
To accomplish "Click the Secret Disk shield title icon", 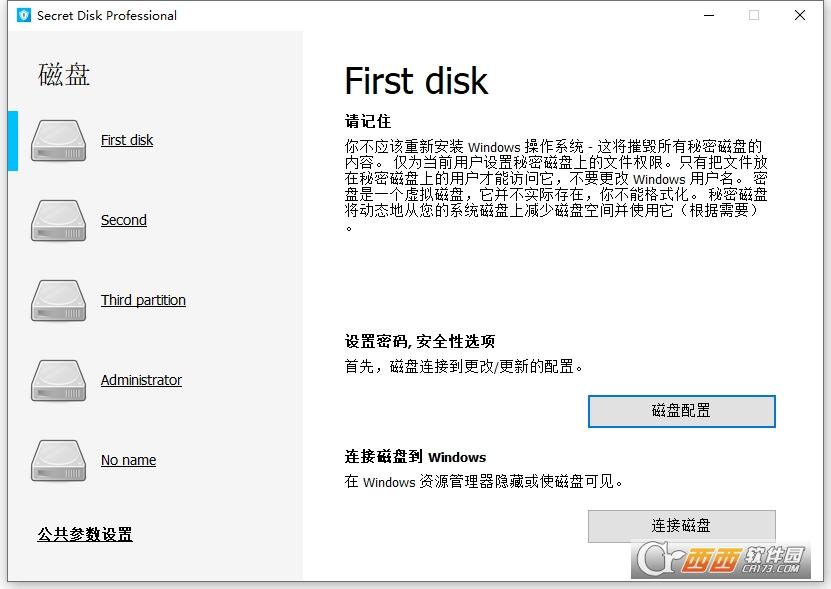I will pos(24,15).
